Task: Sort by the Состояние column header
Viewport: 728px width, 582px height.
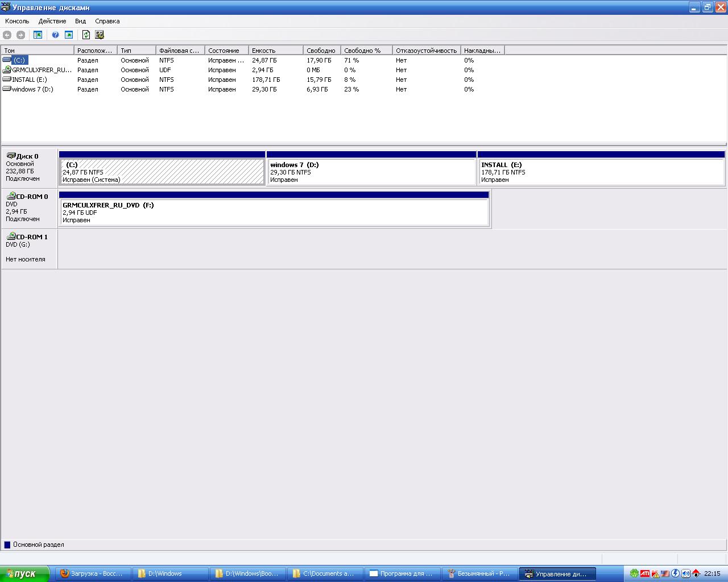Action: click(227, 51)
